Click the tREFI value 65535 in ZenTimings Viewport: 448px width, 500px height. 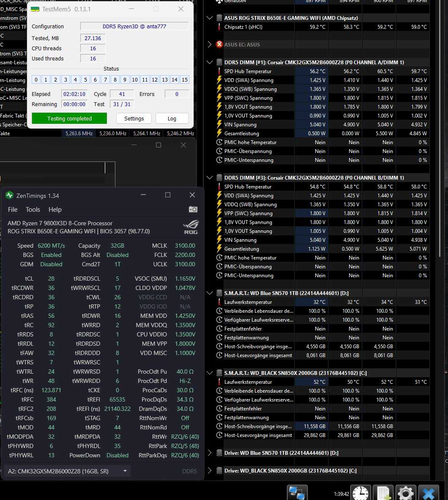coord(117,399)
